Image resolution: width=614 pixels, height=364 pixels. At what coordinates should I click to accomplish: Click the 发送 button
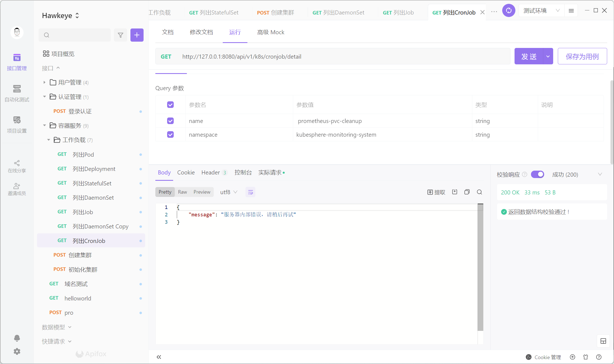coord(529,56)
